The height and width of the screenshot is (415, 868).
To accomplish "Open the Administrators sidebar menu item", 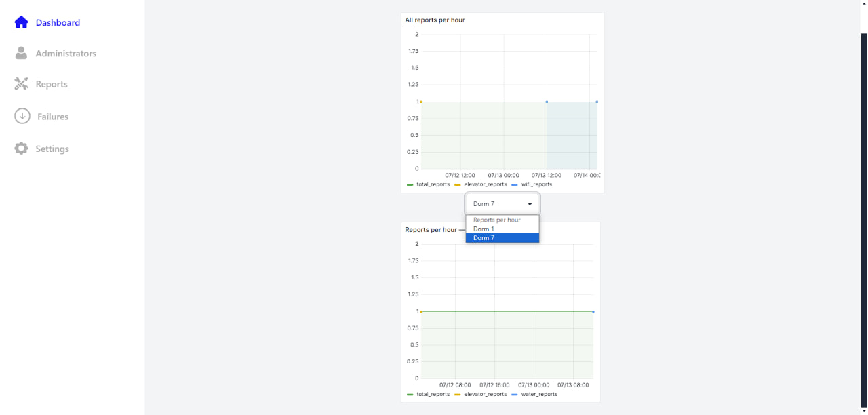I will click(x=66, y=54).
